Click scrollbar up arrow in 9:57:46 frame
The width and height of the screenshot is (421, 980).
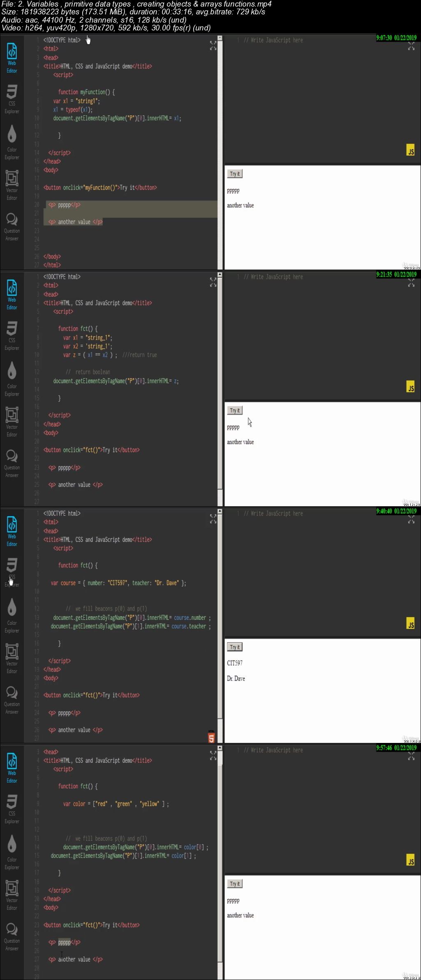(220, 748)
